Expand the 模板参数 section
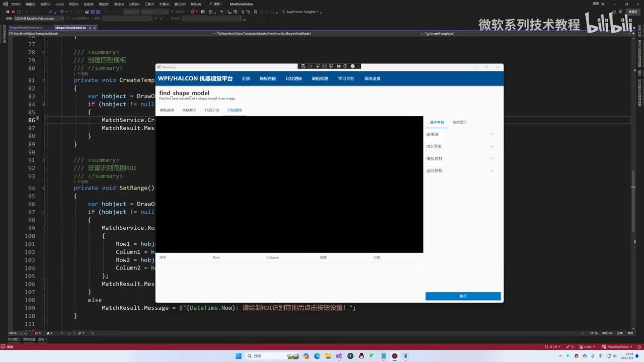This screenshot has height=362, width=644. (x=460, y=158)
